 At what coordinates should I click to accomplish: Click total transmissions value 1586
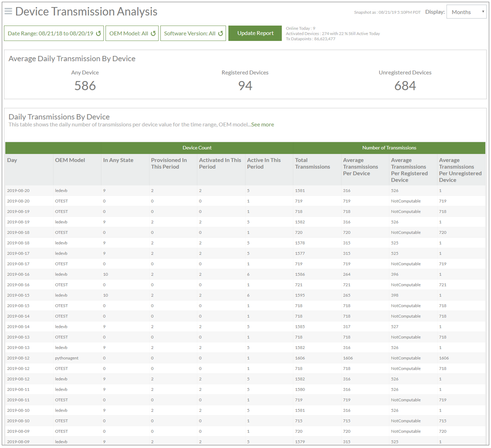[x=300, y=274]
